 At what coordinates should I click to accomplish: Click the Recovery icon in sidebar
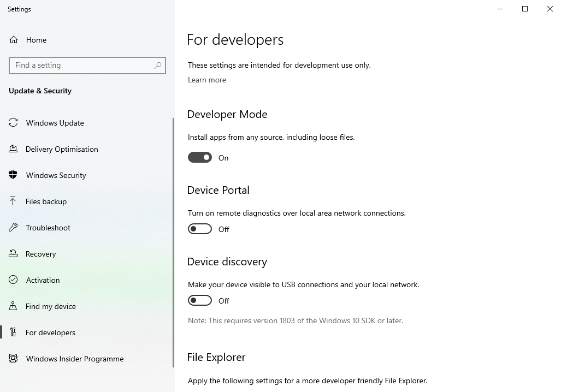coord(13,253)
